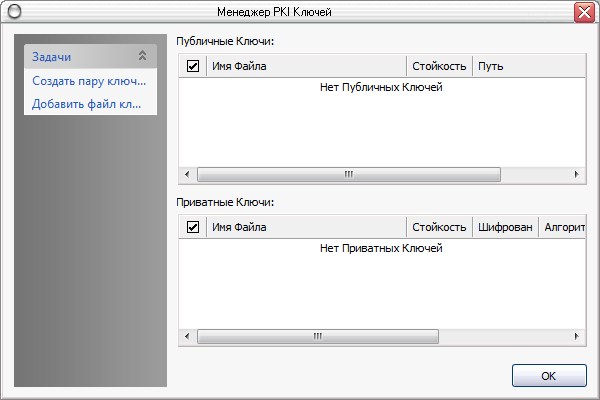The height and width of the screenshot is (400, 600).
Task: Open the Создать пару ключей link
Action: coord(89,80)
